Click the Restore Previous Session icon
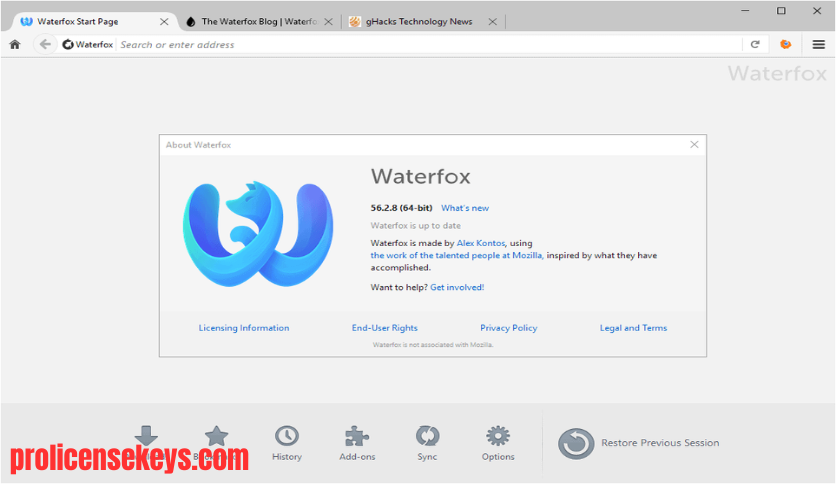The image size is (836, 484). [x=576, y=443]
